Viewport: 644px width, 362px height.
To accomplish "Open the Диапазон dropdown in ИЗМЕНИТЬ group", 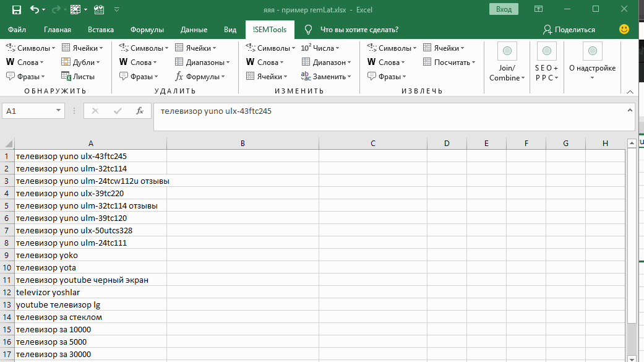I will (x=327, y=62).
